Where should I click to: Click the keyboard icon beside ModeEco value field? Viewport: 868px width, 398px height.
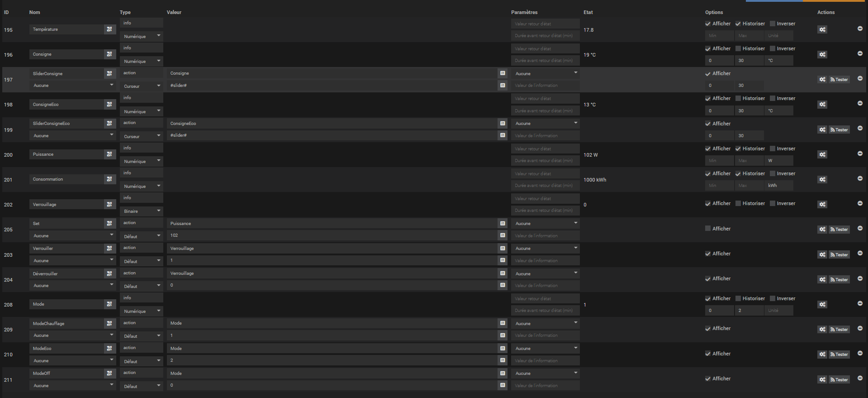click(x=502, y=360)
